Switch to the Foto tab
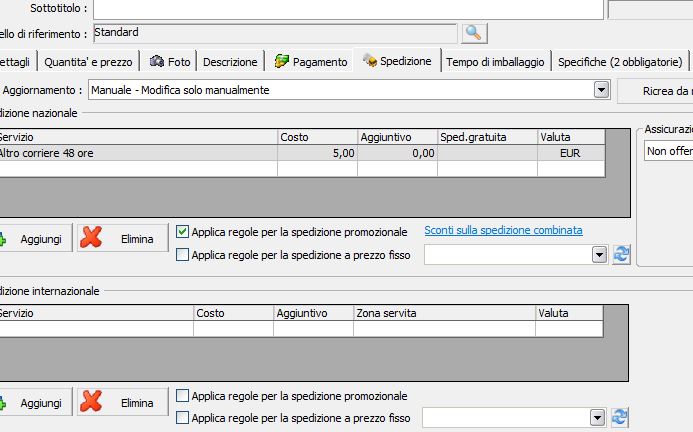Viewport: 693px width, 432px height. click(170, 62)
